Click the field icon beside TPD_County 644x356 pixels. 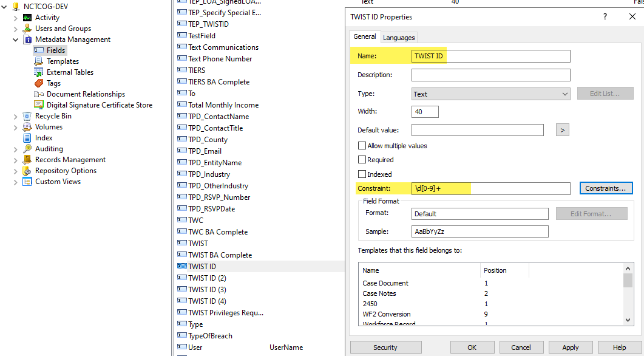(x=181, y=139)
